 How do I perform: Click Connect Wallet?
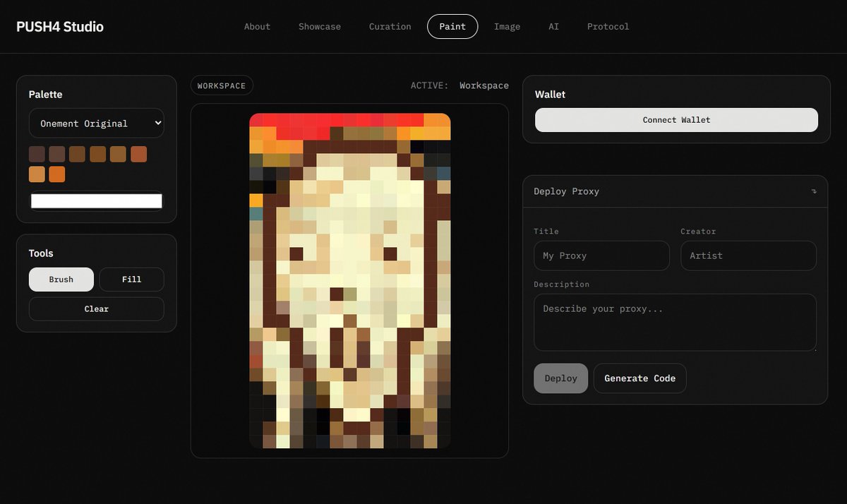click(676, 120)
